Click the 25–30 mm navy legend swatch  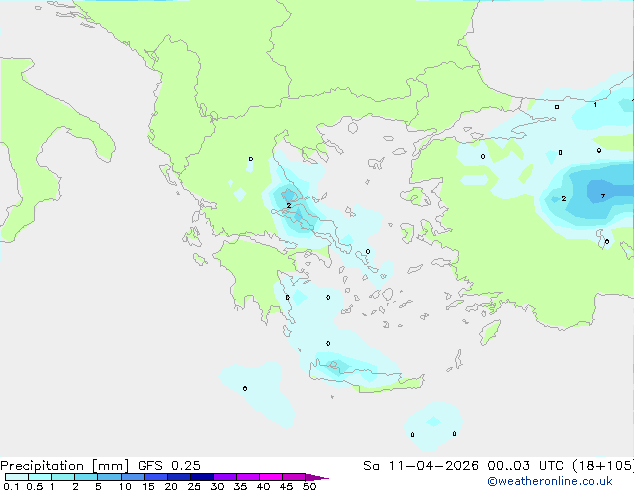click(202, 477)
